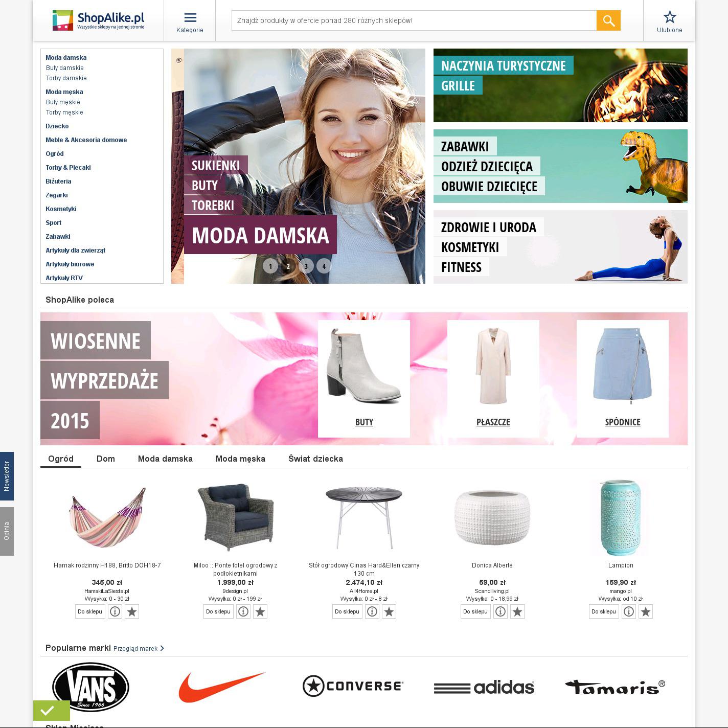
Task: Click the orange search magnifier button
Action: pyautogui.click(x=608, y=20)
